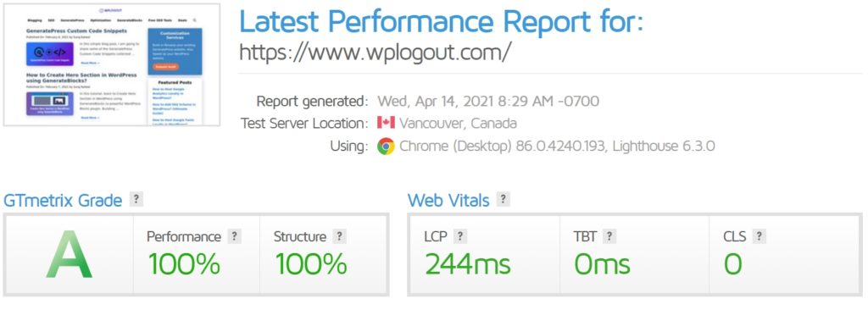Click the question mark beside Performance

tap(235, 236)
